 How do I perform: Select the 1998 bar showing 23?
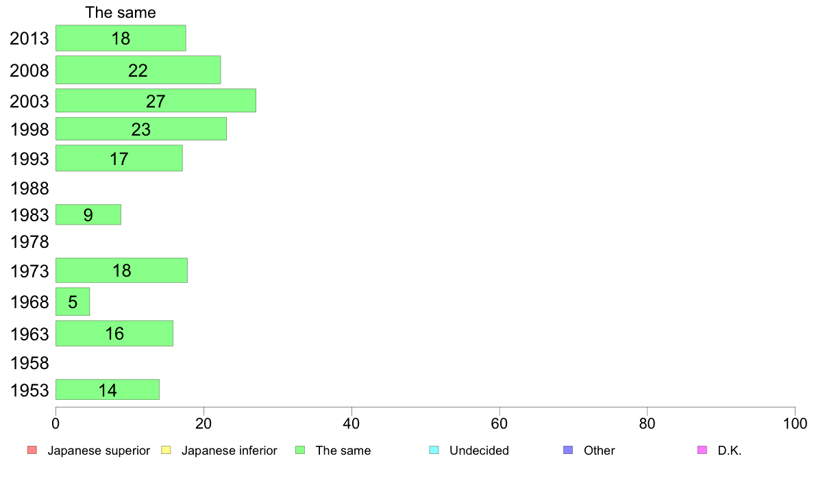[140, 129]
